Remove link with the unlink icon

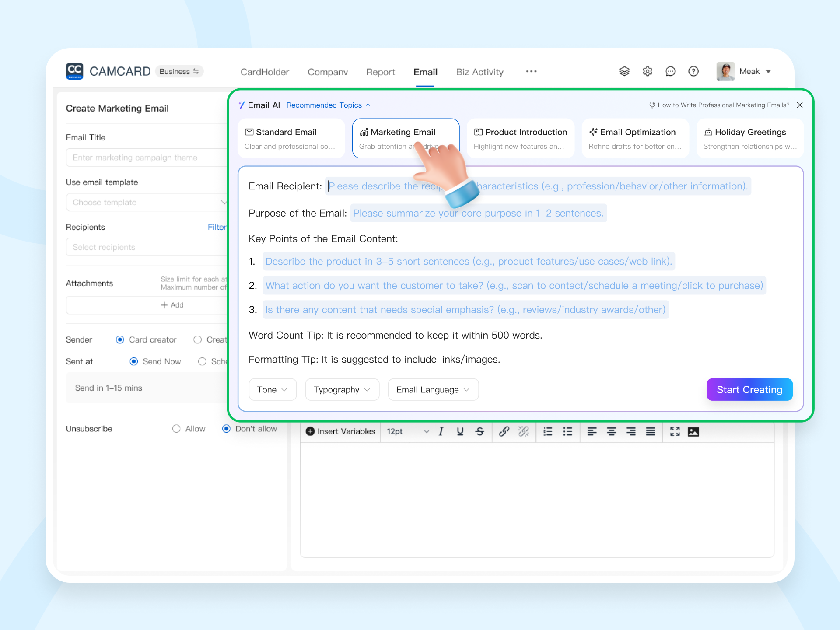(524, 432)
